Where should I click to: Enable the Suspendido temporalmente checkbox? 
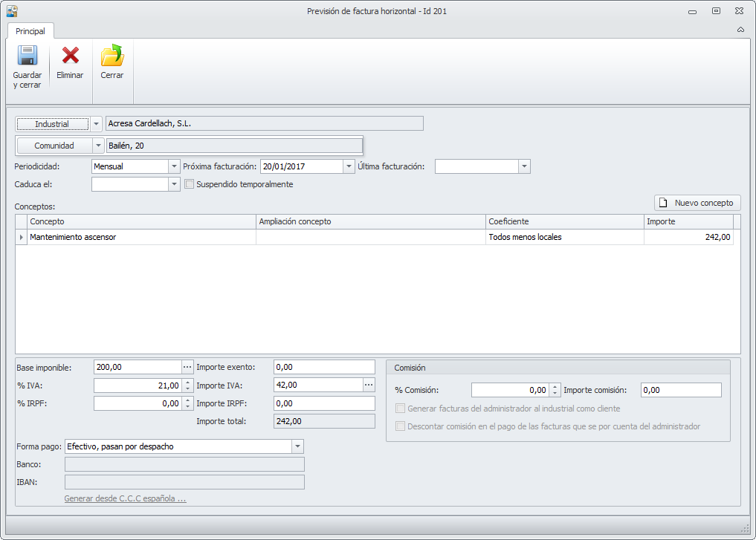point(189,184)
